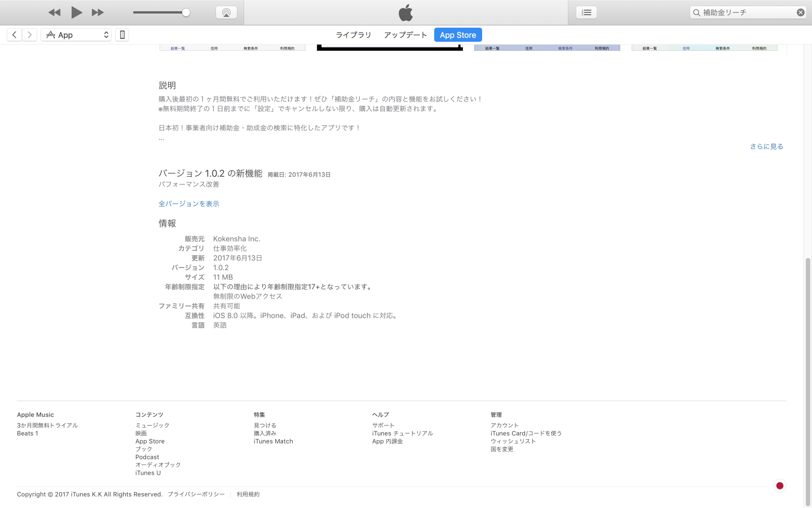Select the App Store tab
The image size is (812, 508).
tap(458, 35)
